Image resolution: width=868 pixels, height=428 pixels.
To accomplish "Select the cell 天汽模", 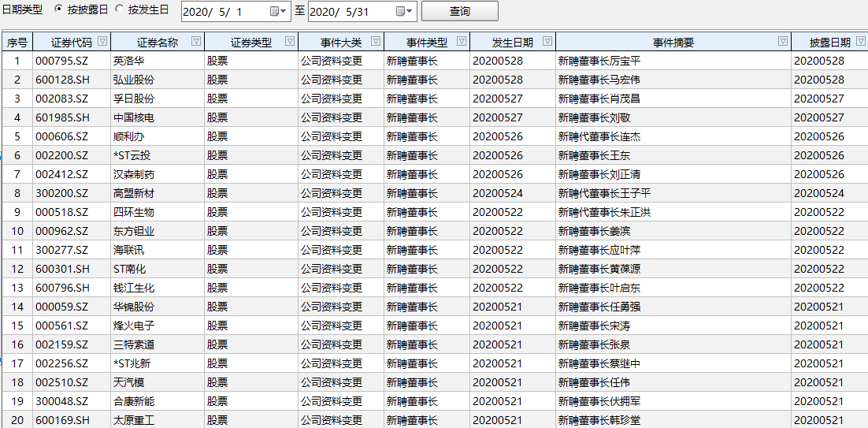I will click(x=158, y=382).
